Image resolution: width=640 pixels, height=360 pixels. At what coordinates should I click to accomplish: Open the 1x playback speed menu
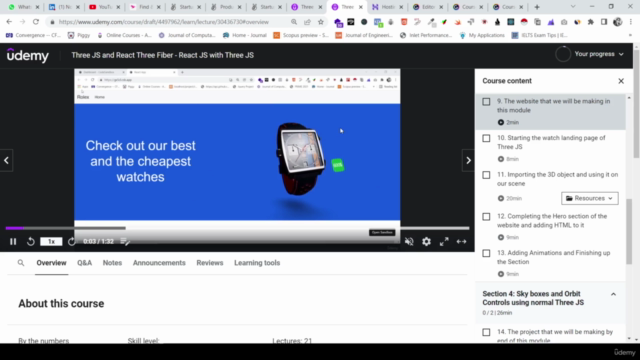(51, 242)
